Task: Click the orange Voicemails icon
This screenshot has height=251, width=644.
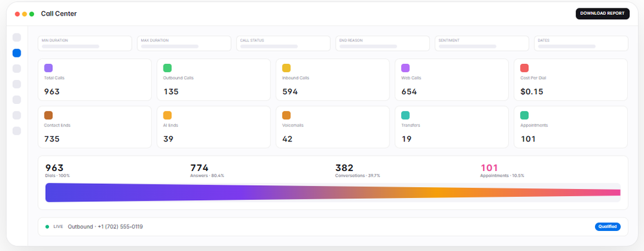Action: pos(287,115)
